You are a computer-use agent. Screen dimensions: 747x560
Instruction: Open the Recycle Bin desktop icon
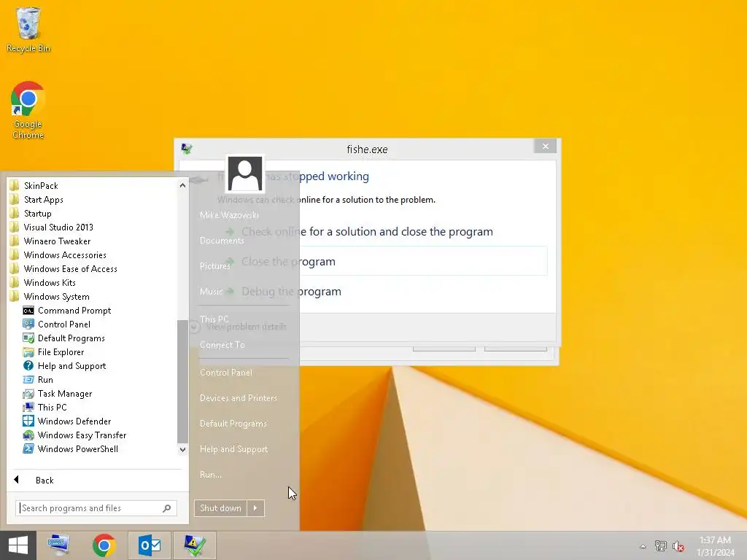[x=28, y=29]
